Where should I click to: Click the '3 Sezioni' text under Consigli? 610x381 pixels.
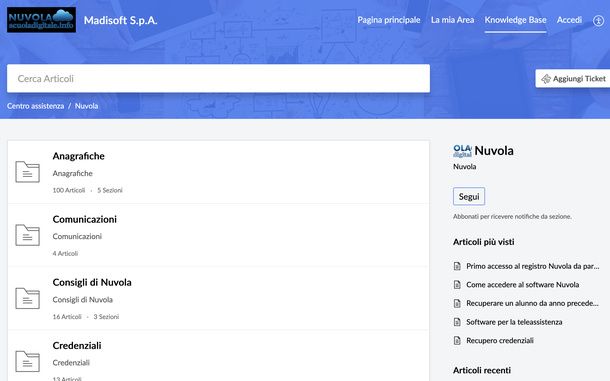click(106, 317)
